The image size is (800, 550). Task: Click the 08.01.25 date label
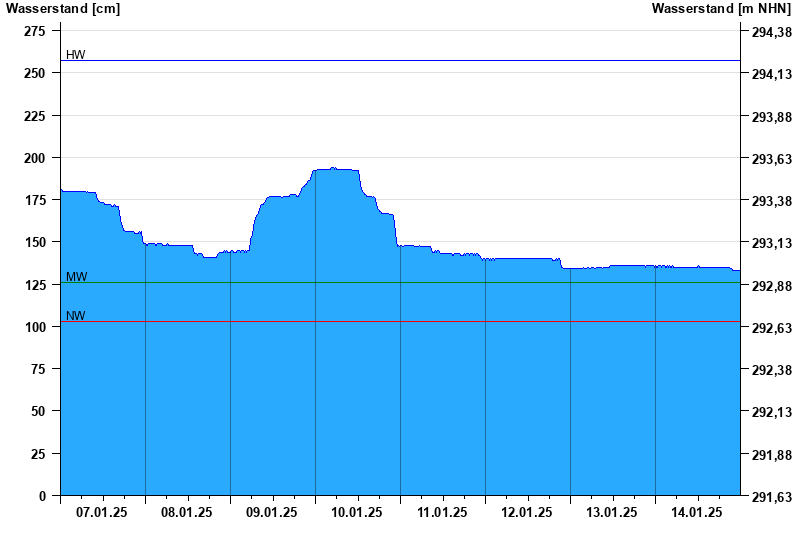187,512
